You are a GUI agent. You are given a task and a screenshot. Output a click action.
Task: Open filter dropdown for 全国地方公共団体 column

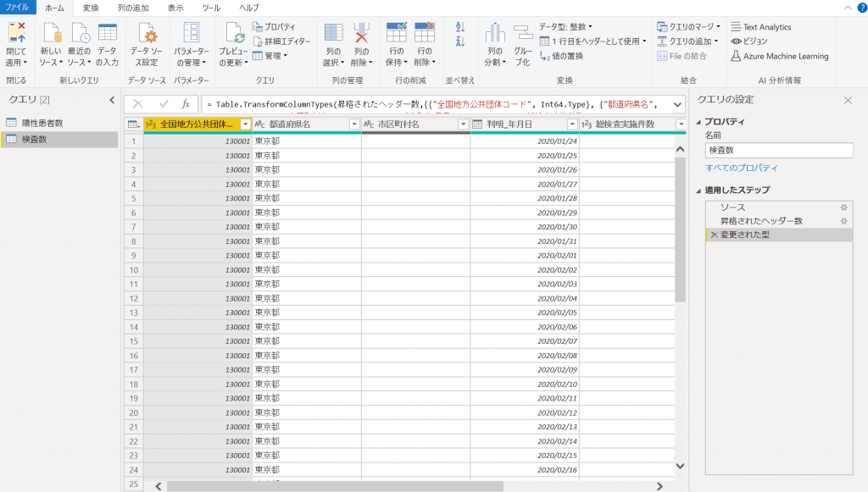245,124
